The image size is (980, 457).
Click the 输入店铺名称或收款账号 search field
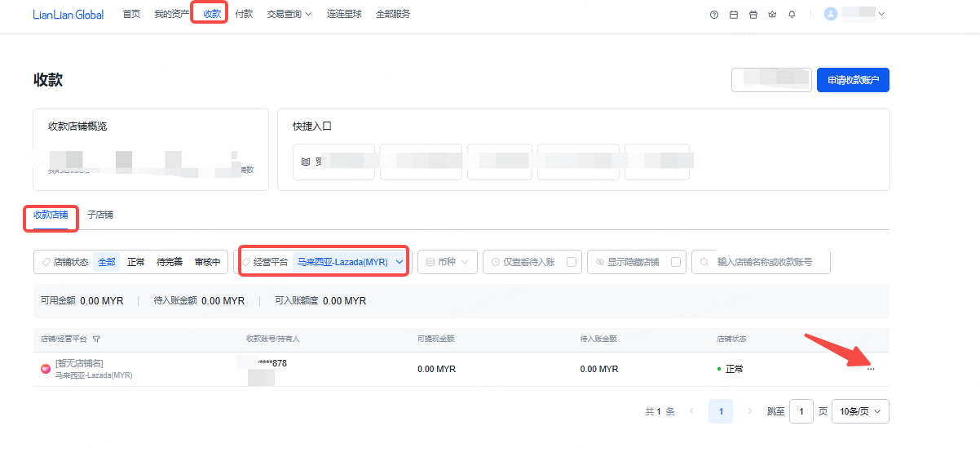pyautogui.click(x=761, y=262)
